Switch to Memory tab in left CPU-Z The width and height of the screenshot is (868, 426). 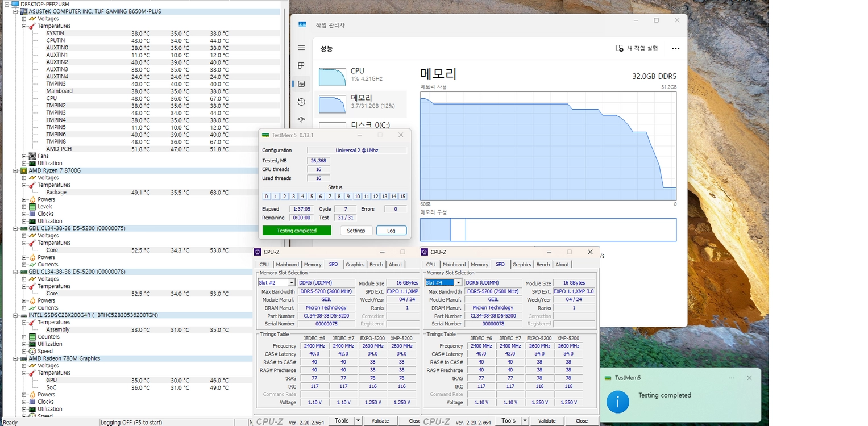coord(313,265)
